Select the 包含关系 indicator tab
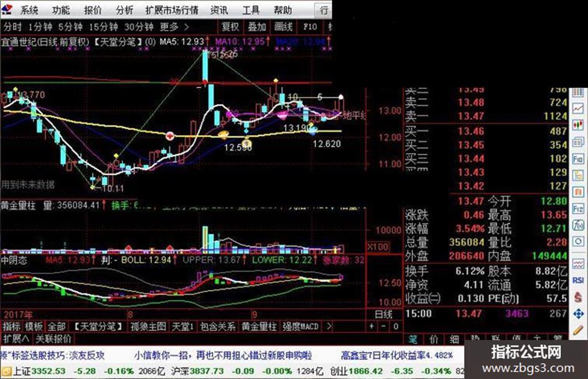The image size is (588, 379). coord(218,327)
